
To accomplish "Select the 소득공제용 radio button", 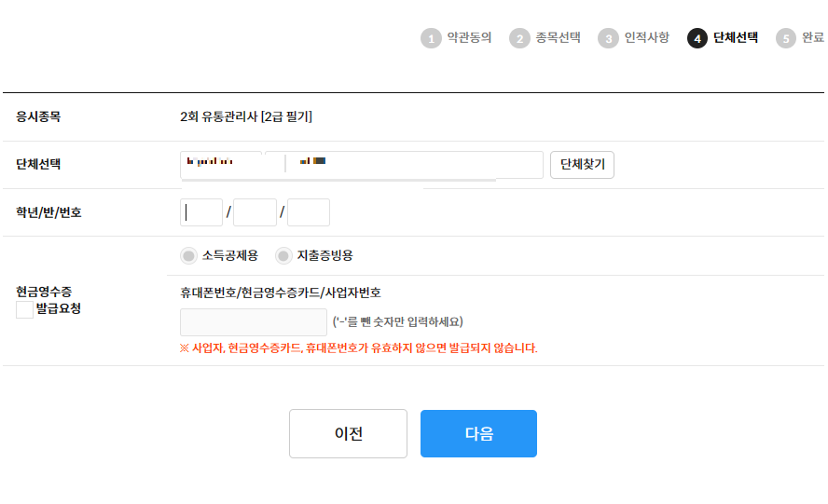I will coord(189,255).
